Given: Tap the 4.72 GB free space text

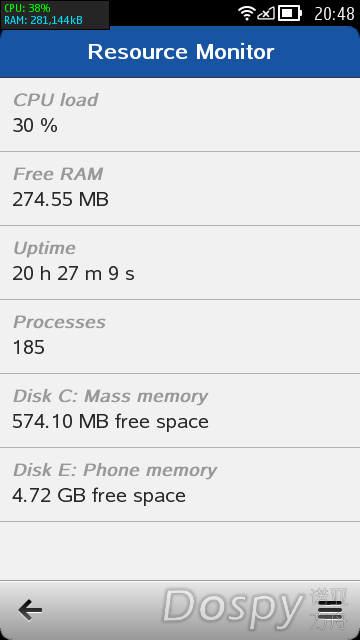Looking at the screenshot, I should (99, 496).
